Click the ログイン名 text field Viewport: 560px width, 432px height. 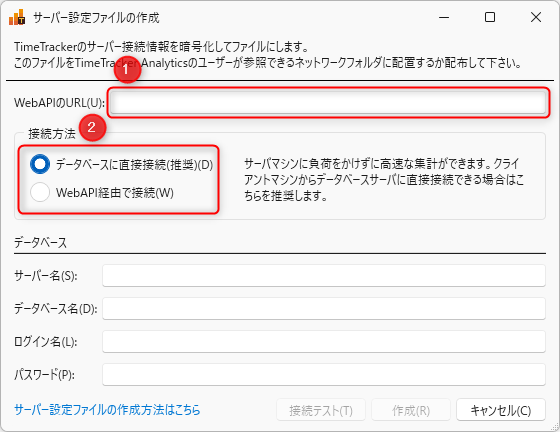[x=324, y=341]
